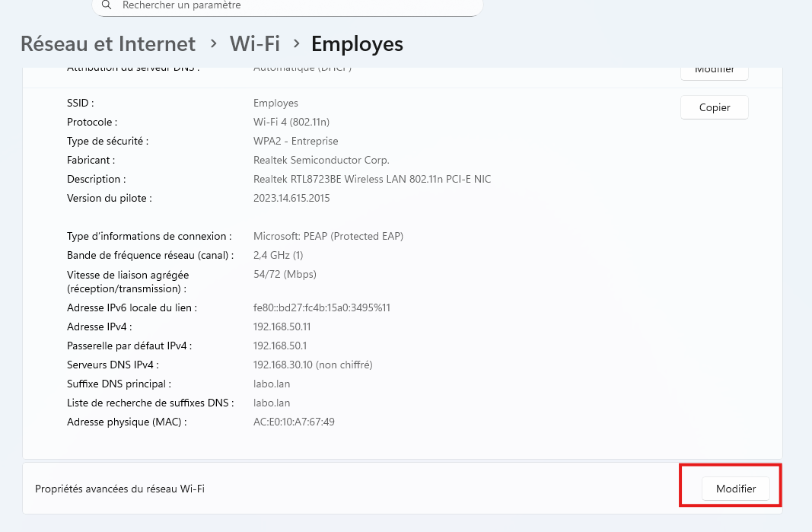Image resolution: width=812 pixels, height=532 pixels.
Task: Go back to "Réseau et Internet" breadcrumb
Action: [108, 44]
